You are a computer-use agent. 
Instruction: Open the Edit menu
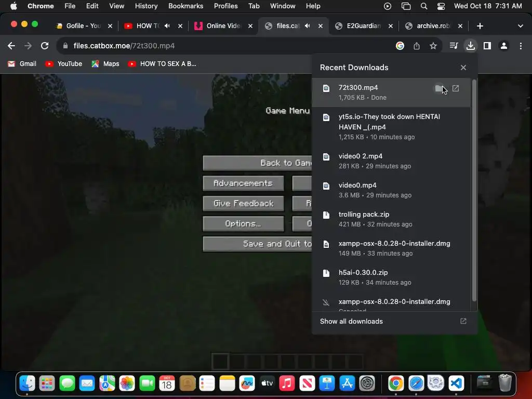click(x=92, y=6)
